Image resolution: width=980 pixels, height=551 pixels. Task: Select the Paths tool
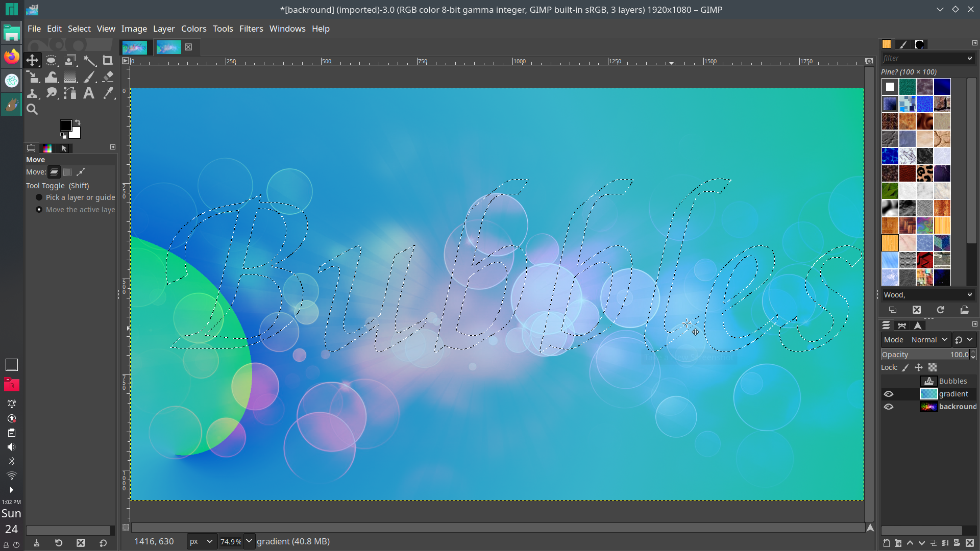pyautogui.click(x=70, y=93)
